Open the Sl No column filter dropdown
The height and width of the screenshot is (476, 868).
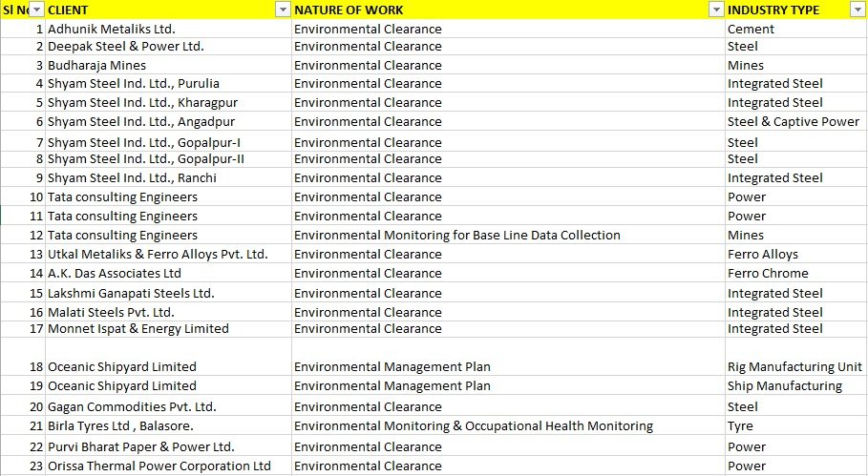[36, 10]
